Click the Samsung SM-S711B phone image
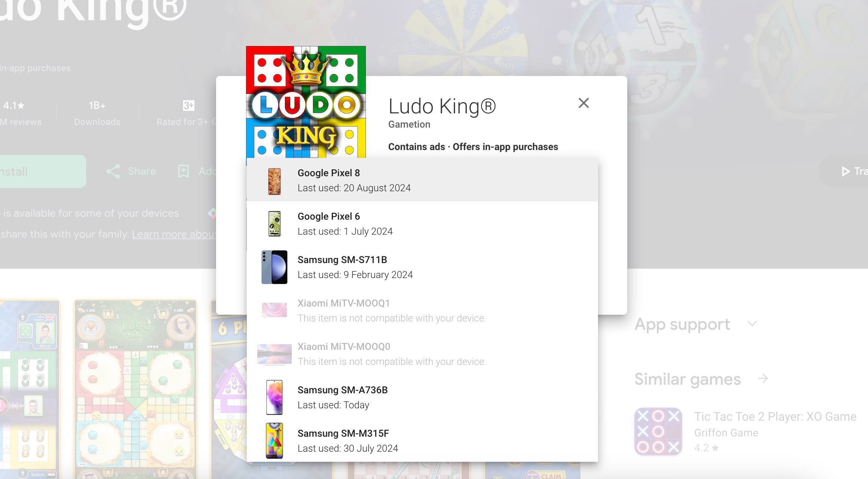868x479 pixels. (274, 267)
